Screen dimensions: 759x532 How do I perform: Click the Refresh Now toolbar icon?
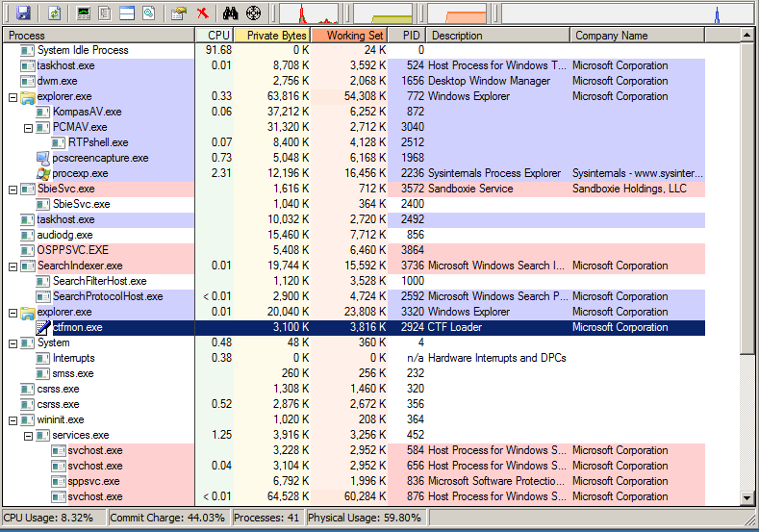54,13
